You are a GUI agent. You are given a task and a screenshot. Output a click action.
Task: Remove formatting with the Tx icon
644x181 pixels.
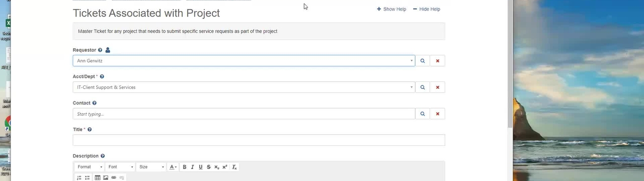pos(234,167)
